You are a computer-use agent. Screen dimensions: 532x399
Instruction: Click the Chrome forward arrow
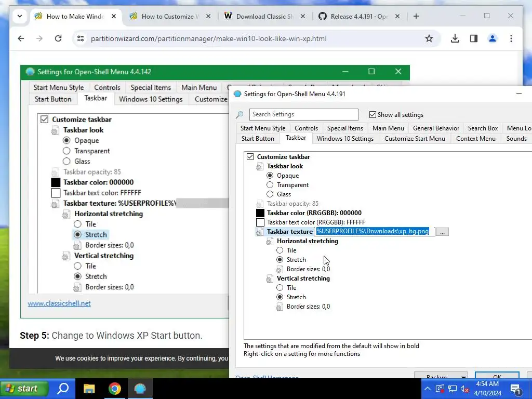[39, 38]
